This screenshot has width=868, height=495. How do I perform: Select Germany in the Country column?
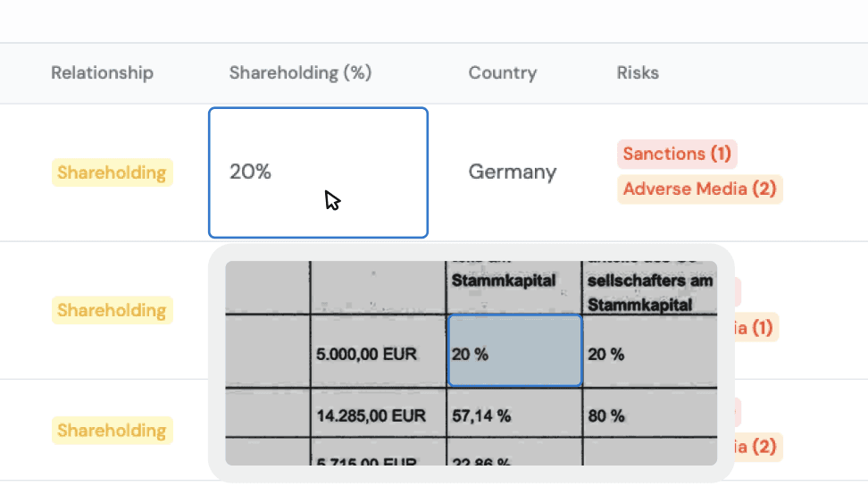(512, 172)
